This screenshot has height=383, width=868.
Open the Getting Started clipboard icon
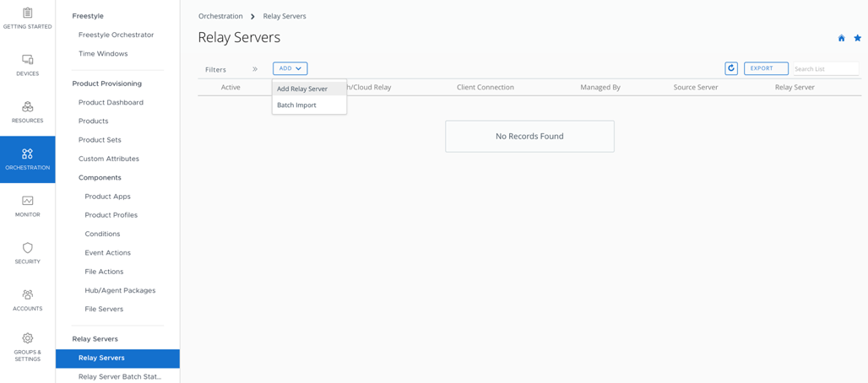point(27,13)
